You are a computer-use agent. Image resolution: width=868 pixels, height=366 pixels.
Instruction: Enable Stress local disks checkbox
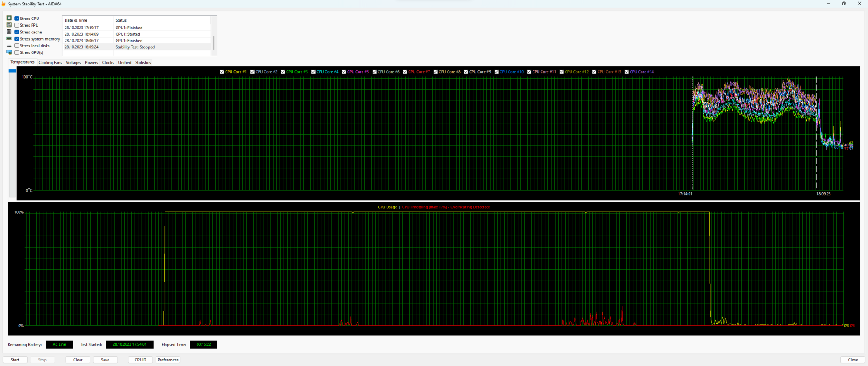point(17,46)
